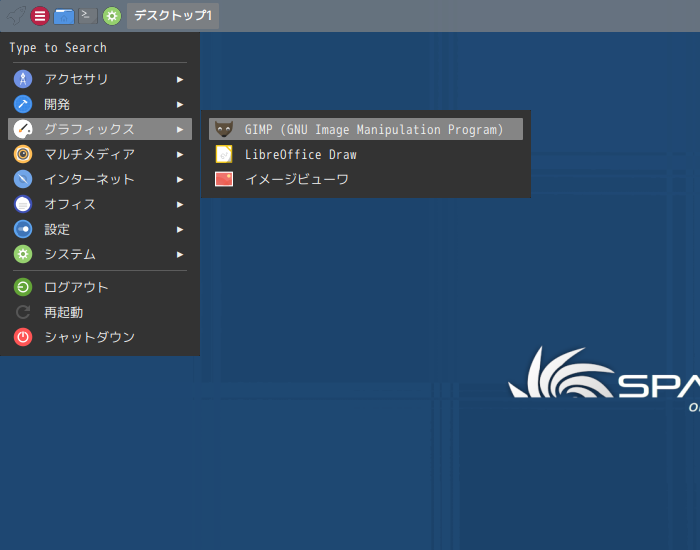
Task: Launch the terminal icon in panel
Action: [x=88, y=16]
